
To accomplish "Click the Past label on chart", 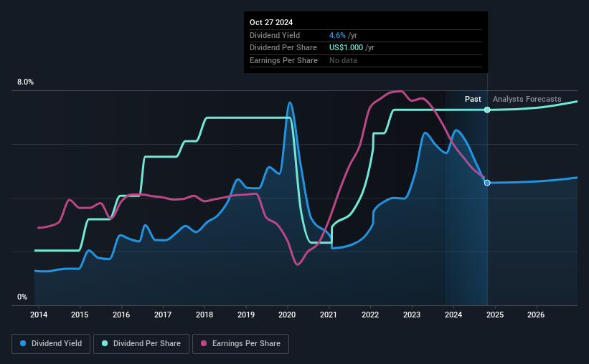I will (x=473, y=99).
